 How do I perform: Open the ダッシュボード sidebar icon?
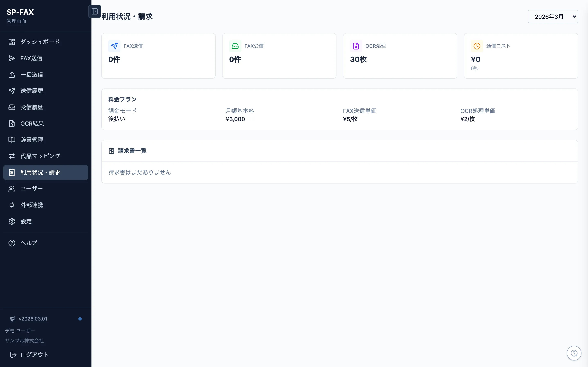coord(12,42)
